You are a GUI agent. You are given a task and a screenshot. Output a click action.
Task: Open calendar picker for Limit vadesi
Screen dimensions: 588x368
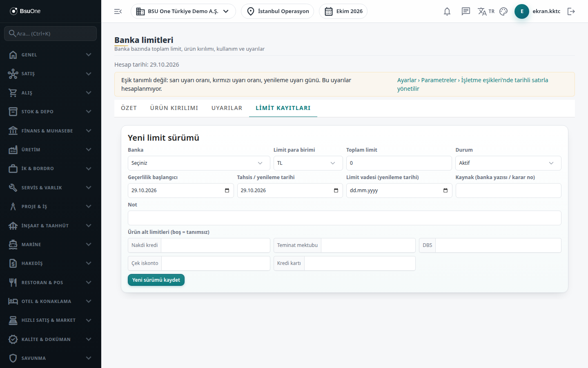coord(445,191)
